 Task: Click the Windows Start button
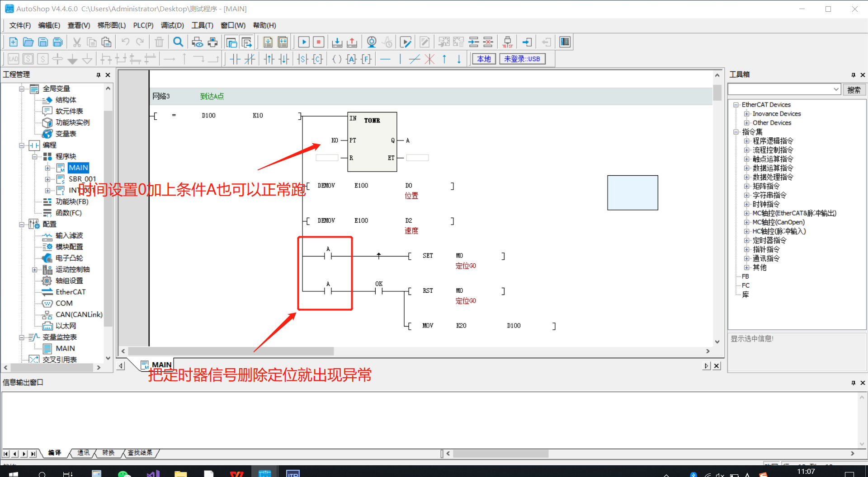[14, 474]
